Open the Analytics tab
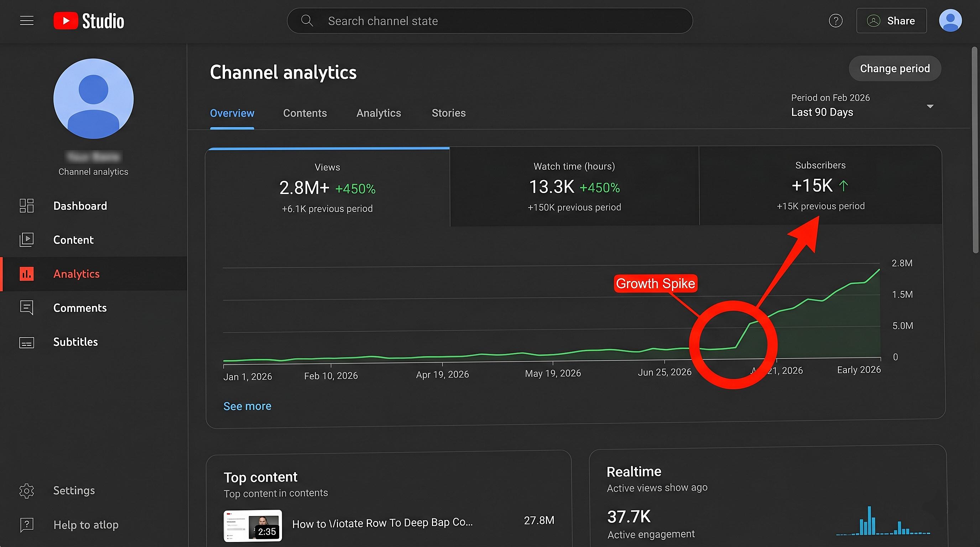Screen dimensions: 980x547 (379, 113)
